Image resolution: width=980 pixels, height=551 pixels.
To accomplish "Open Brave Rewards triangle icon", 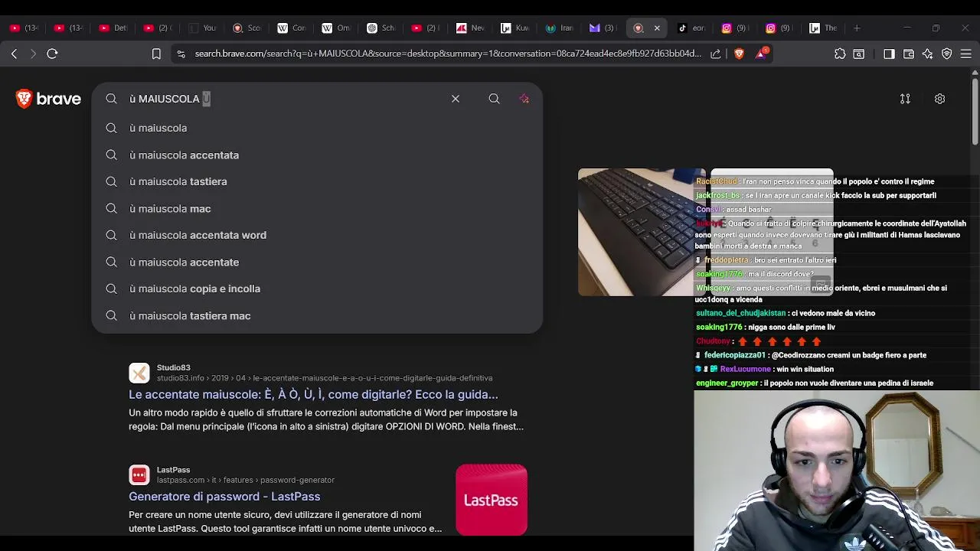I will pyautogui.click(x=762, y=54).
